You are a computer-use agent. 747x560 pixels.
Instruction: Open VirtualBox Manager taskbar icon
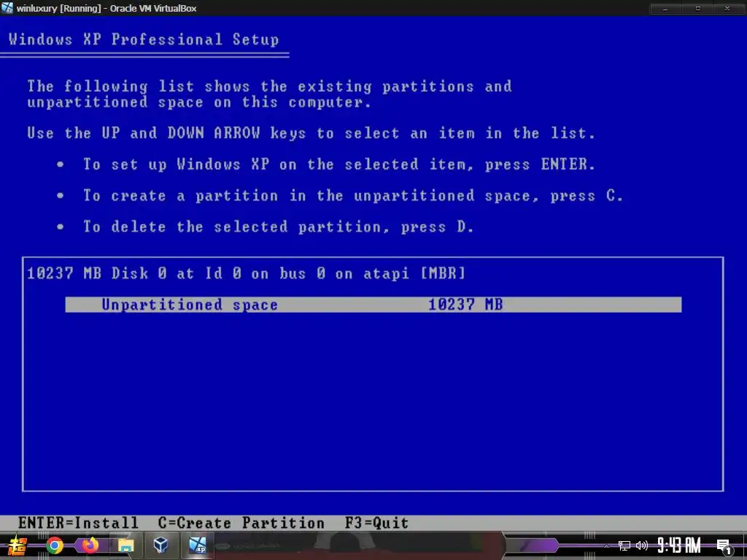(x=161, y=545)
